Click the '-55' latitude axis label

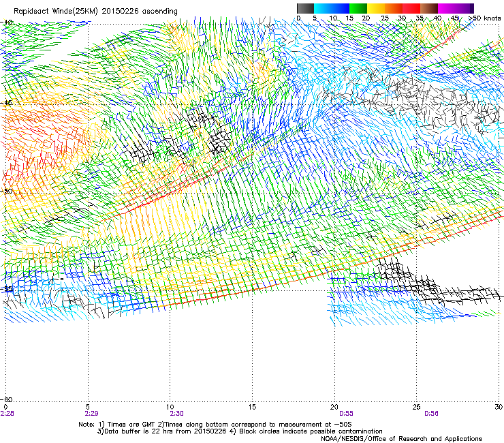7,289
